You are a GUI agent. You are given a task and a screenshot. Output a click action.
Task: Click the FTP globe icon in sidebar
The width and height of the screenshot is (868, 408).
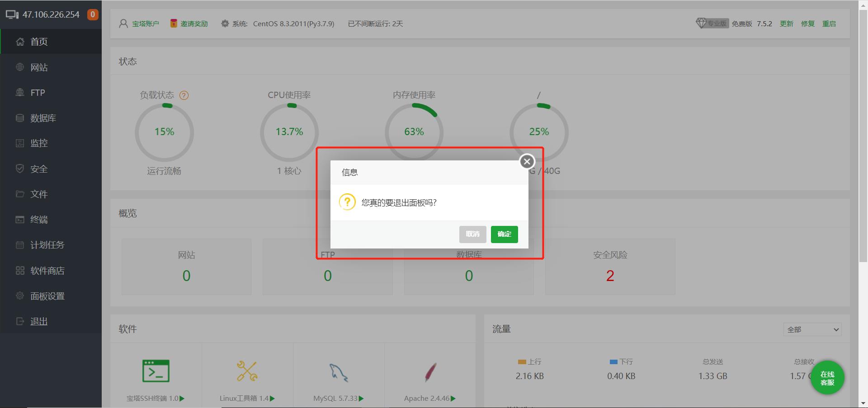(20, 92)
